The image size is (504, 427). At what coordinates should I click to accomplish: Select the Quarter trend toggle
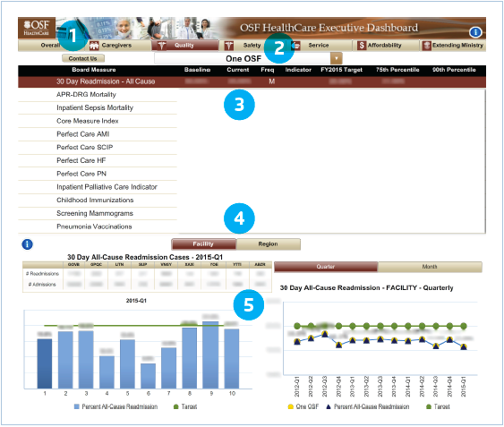pyautogui.click(x=326, y=267)
